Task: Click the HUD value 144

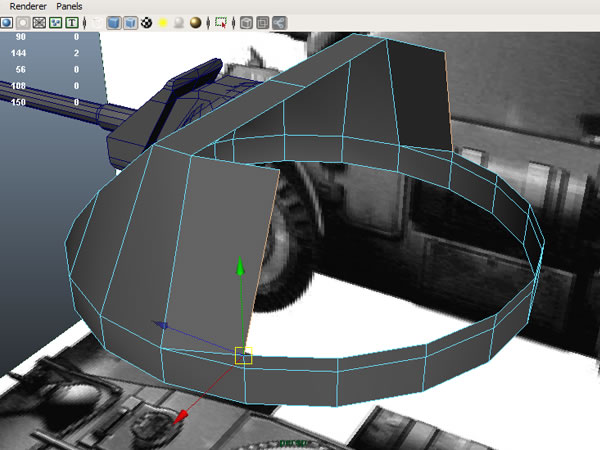Action: (x=19, y=53)
